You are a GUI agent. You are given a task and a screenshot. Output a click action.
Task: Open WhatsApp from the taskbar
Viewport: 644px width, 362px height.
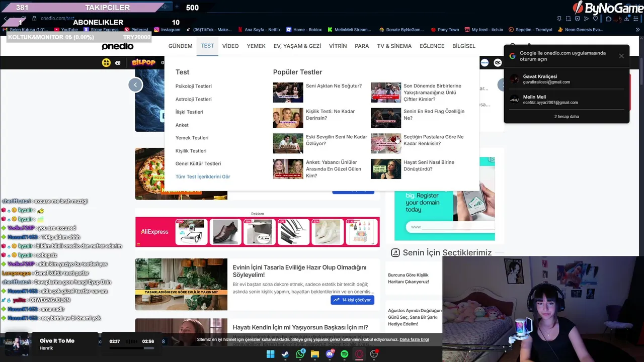300,354
